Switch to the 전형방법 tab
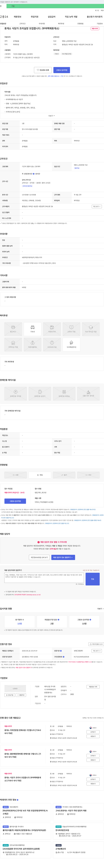 click(80, 24)
